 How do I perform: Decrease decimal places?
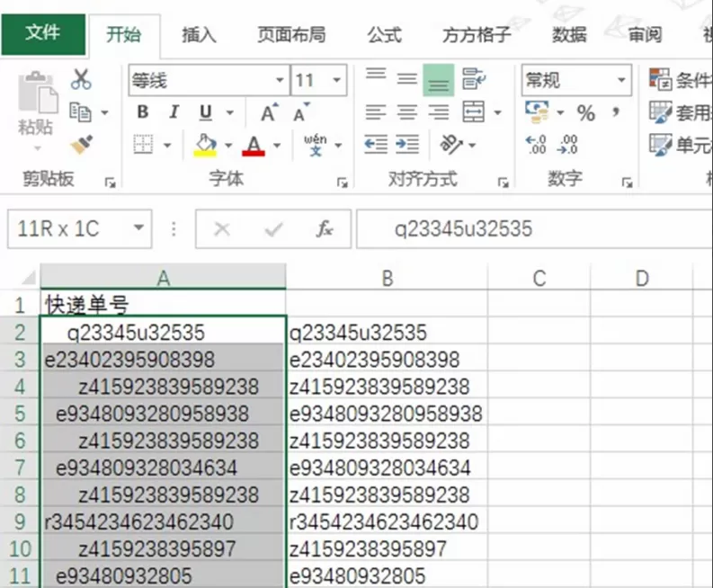(568, 145)
